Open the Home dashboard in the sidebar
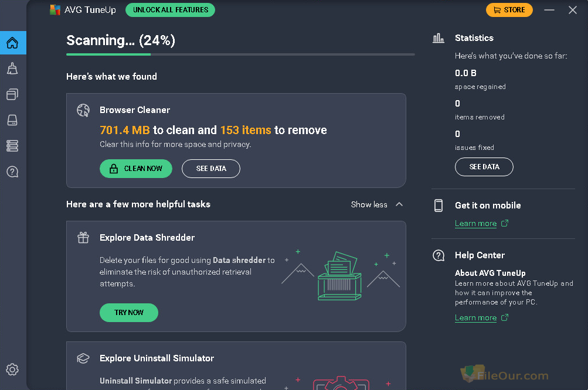 pos(12,43)
